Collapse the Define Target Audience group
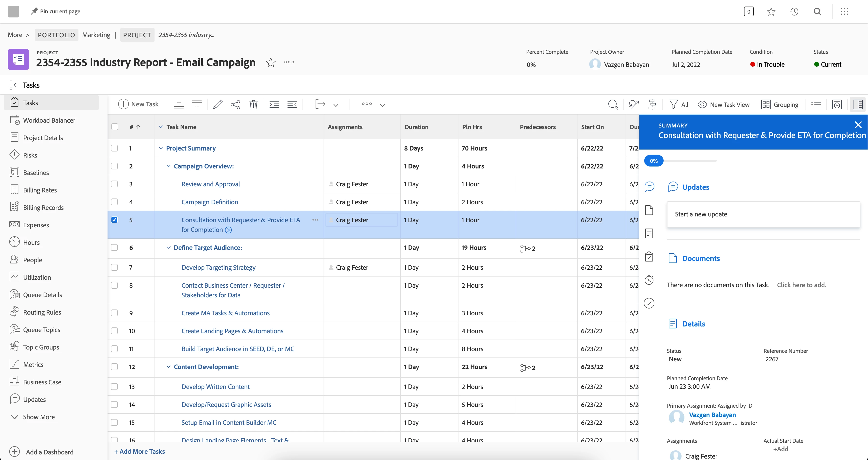868x460 pixels. (x=169, y=247)
